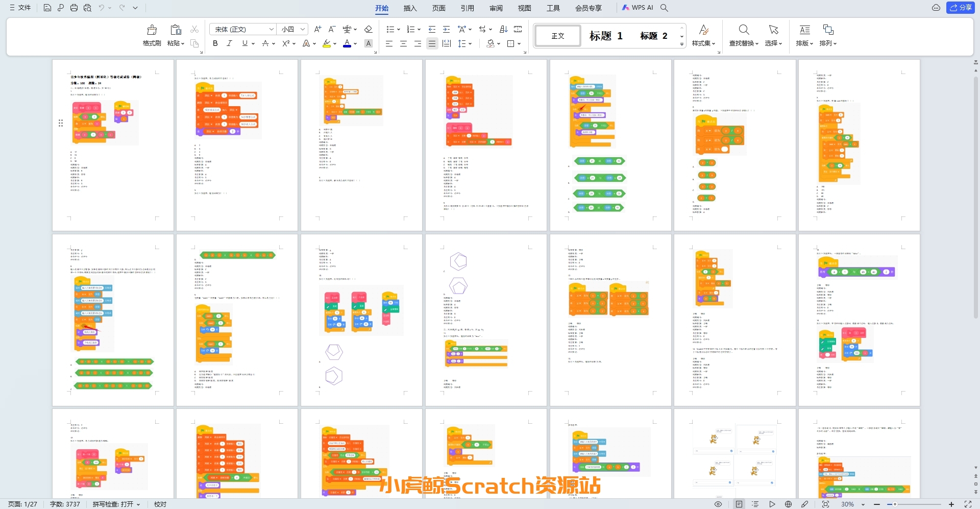Click the blue font color button

[347, 43]
